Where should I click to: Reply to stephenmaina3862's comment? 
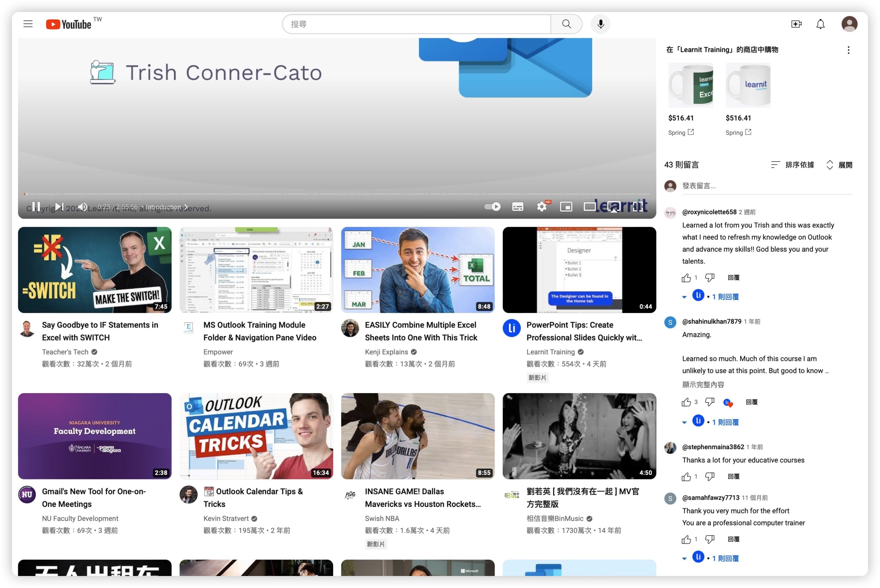tap(733, 476)
